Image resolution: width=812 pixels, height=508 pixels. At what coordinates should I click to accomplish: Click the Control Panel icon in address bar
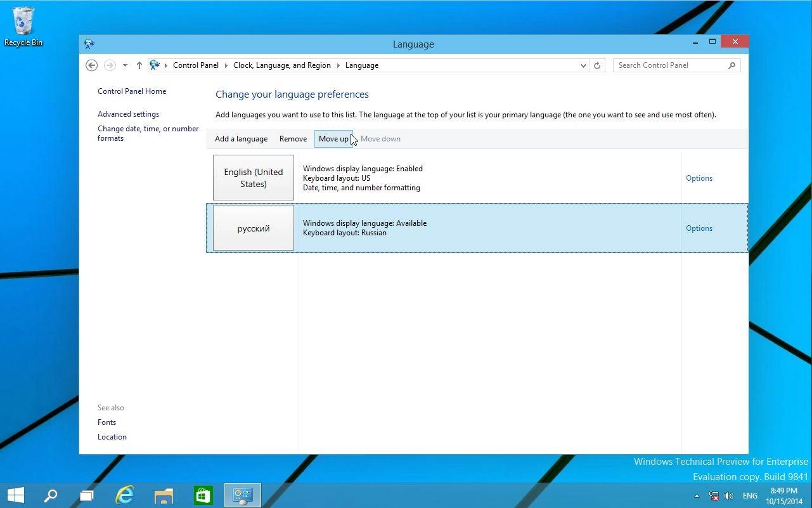[x=155, y=65]
